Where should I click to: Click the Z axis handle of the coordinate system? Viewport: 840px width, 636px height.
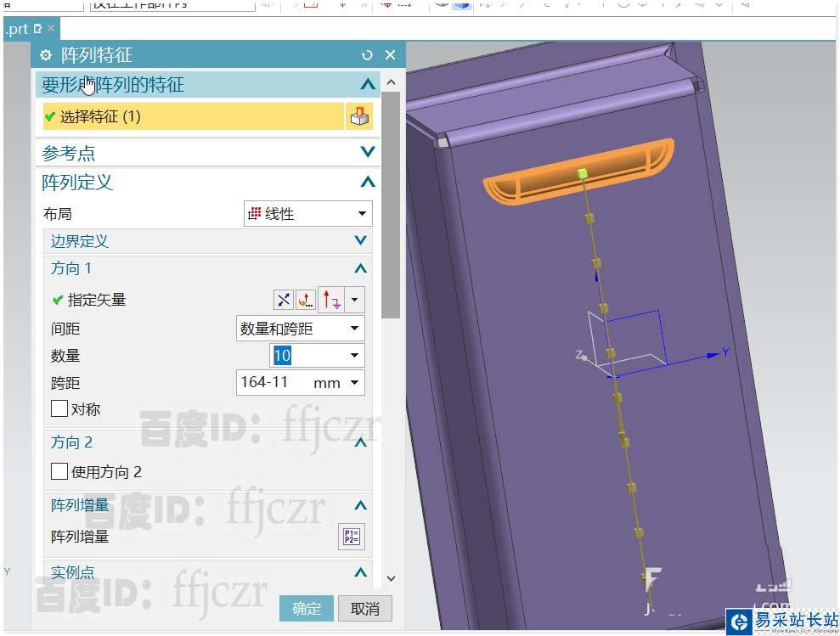[x=584, y=357]
